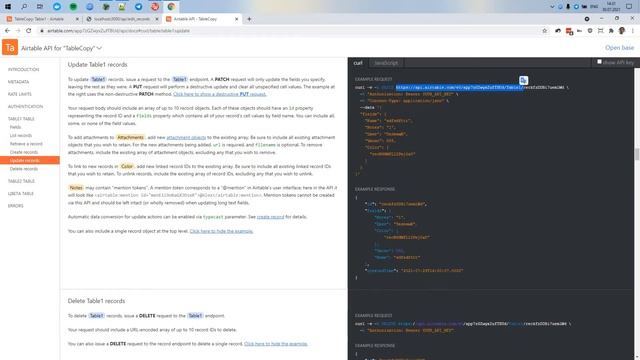Launch Telegram from the taskbar
This screenshot has width=640, height=360.
(x=138, y=7)
